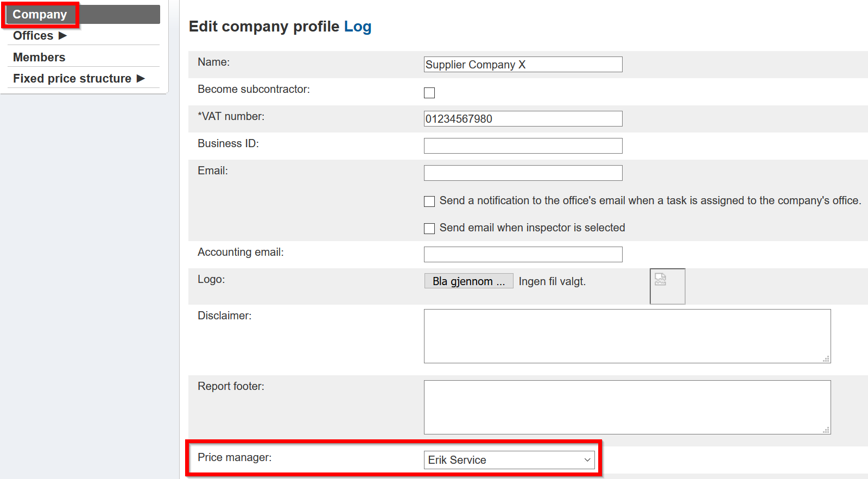
Task: Expand the Offices submenu arrow
Action: pos(62,36)
